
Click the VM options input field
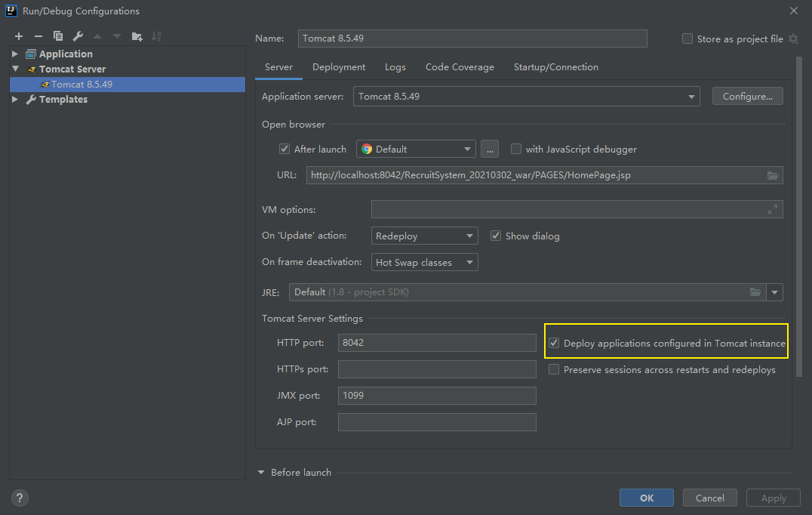(x=577, y=209)
